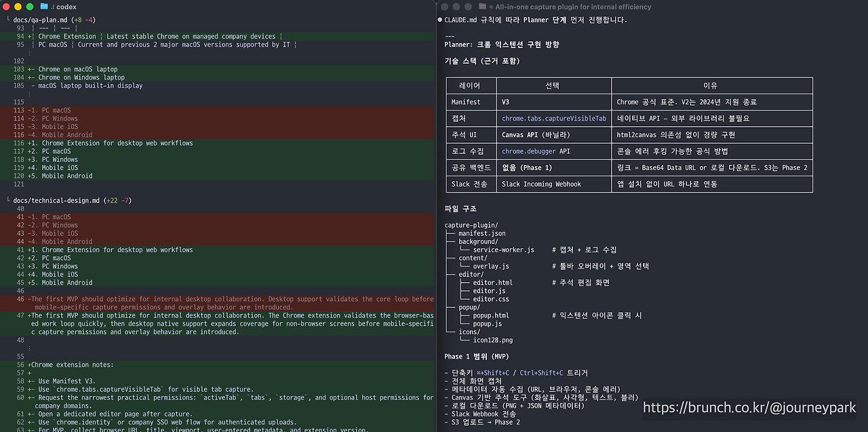
Task: Click line 62 chrome.identity SSO web flow
Action: click(x=217, y=422)
